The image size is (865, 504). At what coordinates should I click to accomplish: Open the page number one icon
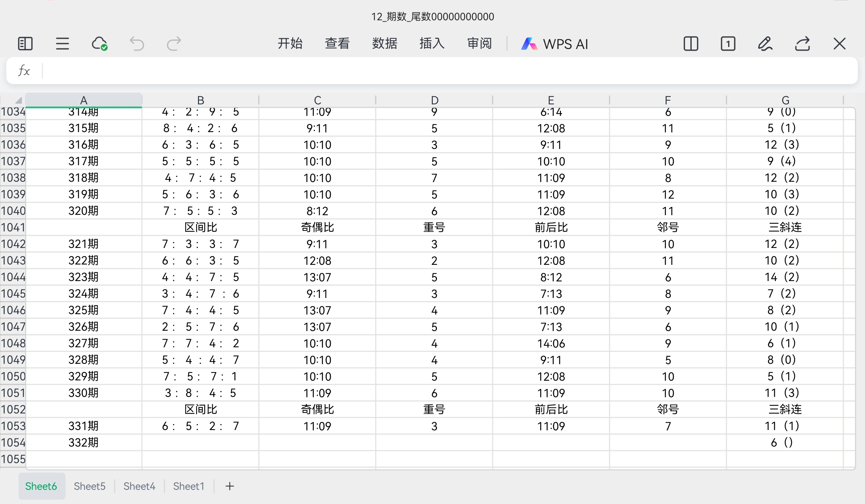pos(728,44)
